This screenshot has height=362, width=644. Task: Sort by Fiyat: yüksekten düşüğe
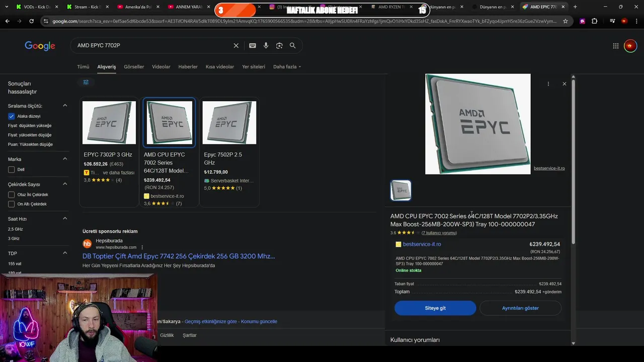pos(30,135)
